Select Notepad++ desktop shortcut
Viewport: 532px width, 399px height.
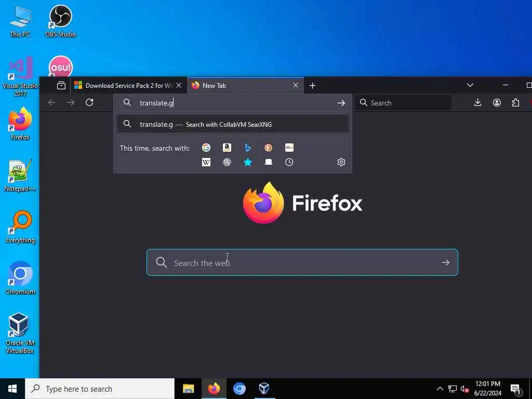point(20,176)
